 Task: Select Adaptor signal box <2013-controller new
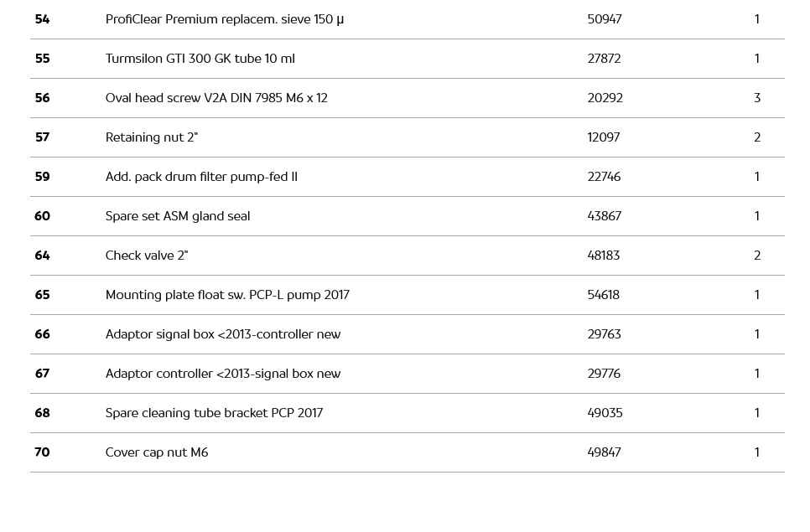223,334
